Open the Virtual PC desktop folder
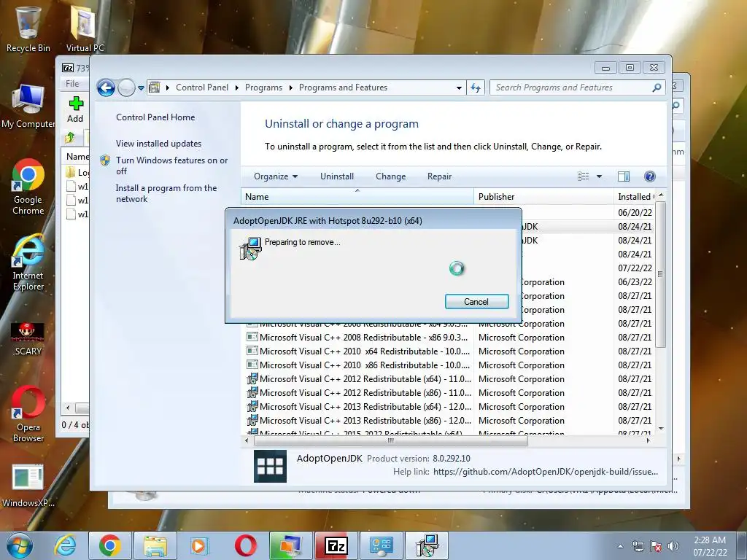Viewport: 747px width, 560px height. [85, 29]
